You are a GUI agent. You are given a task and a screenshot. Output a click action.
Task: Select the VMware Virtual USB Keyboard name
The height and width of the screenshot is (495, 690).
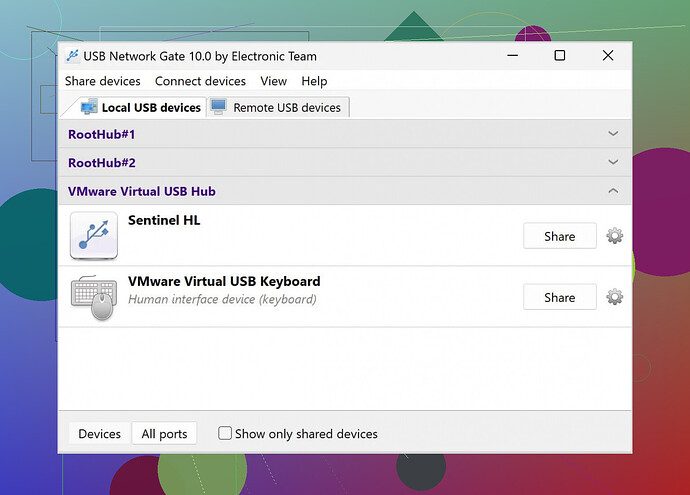224,281
